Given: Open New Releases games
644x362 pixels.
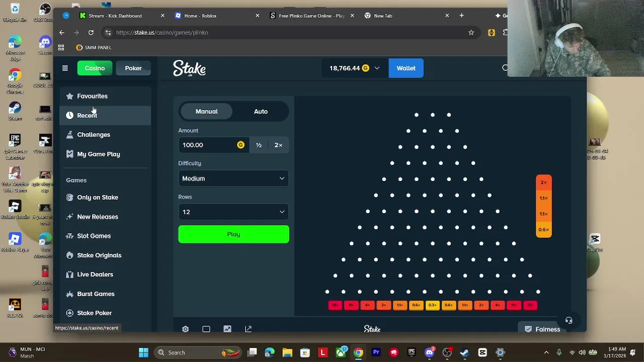Looking at the screenshot, I should click(105, 217).
